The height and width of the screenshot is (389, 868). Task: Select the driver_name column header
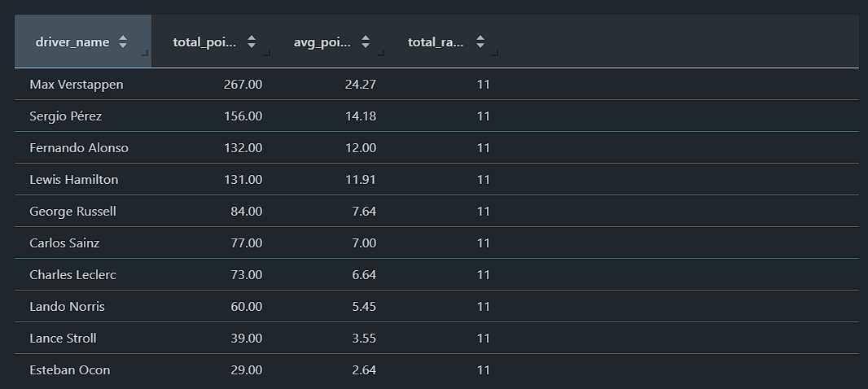pyautogui.click(x=83, y=42)
